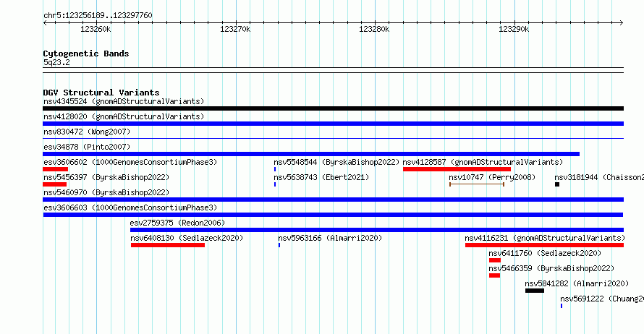Click the 123280k ruler tick label
The image size is (644, 334).
374,29
